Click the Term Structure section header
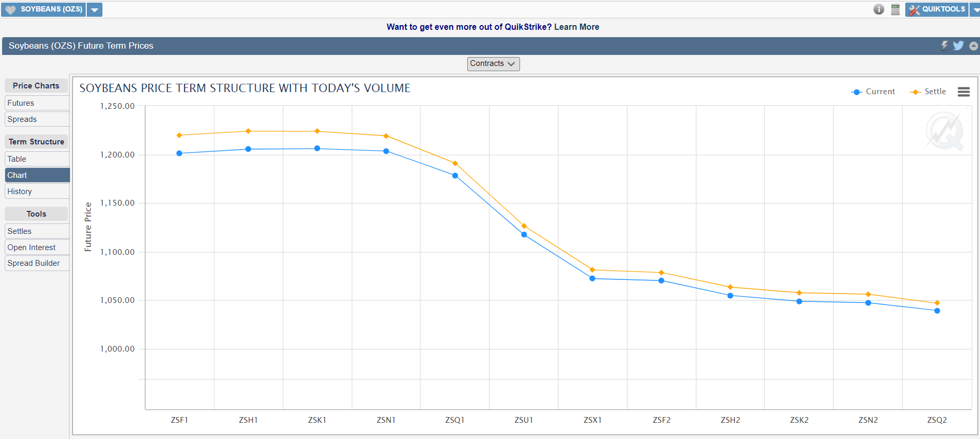980x439 pixels. pos(36,142)
